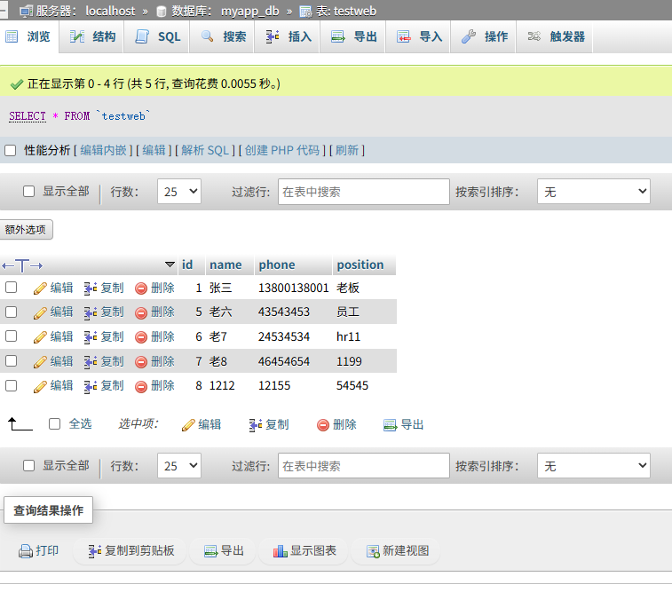The height and width of the screenshot is (616, 672).
Task: Open the top 行数 25 rows dropdown
Action: coord(179,192)
